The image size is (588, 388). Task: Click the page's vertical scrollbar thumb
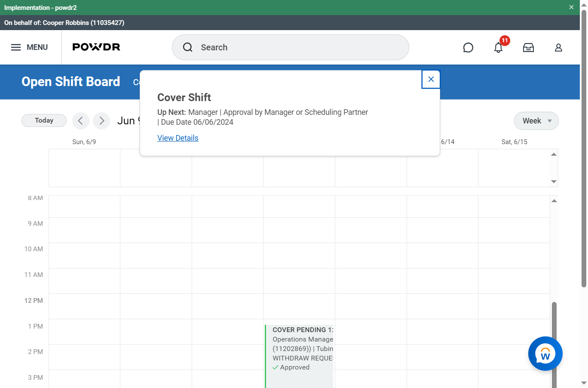pyautogui.click(x=584, y=148)
